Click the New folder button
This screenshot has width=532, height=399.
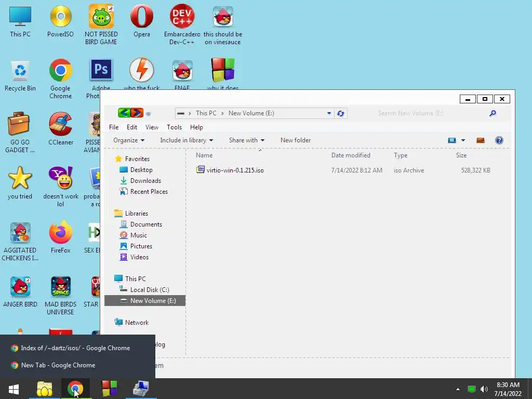[296, 140]
